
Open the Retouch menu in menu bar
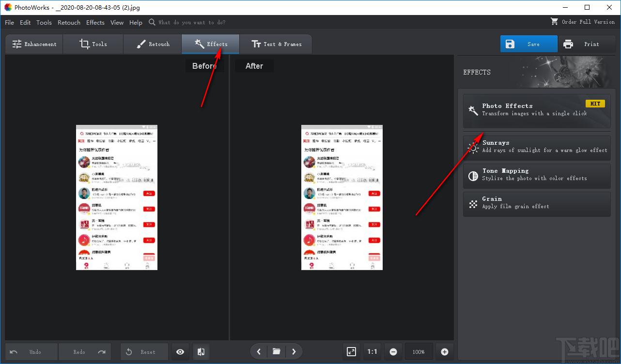[x=69, y=22]
